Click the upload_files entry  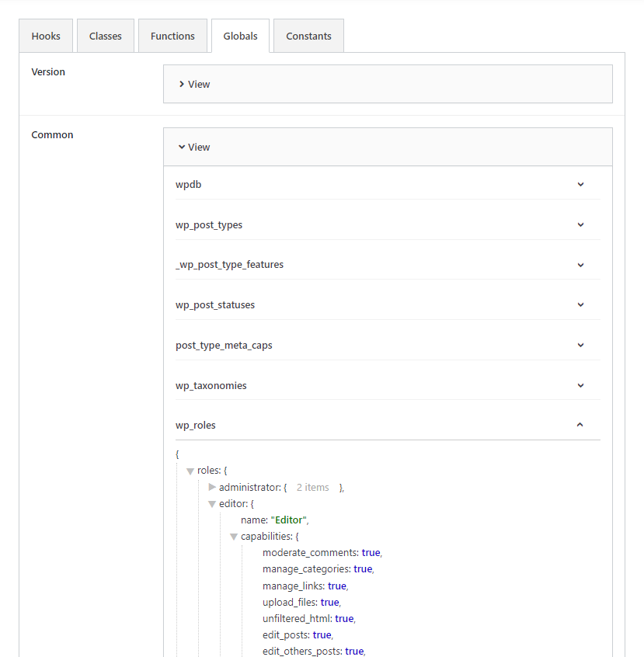(301, 602)
